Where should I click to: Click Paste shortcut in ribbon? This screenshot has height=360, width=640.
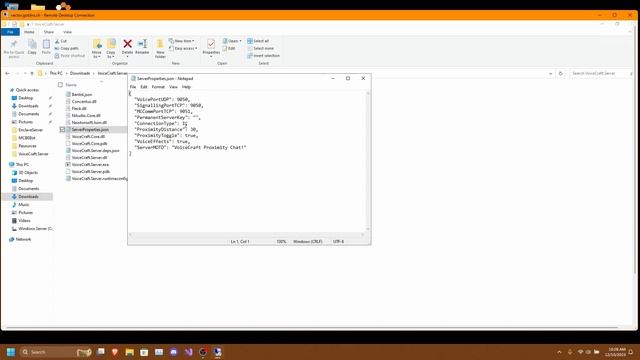(x=70, y=56)
